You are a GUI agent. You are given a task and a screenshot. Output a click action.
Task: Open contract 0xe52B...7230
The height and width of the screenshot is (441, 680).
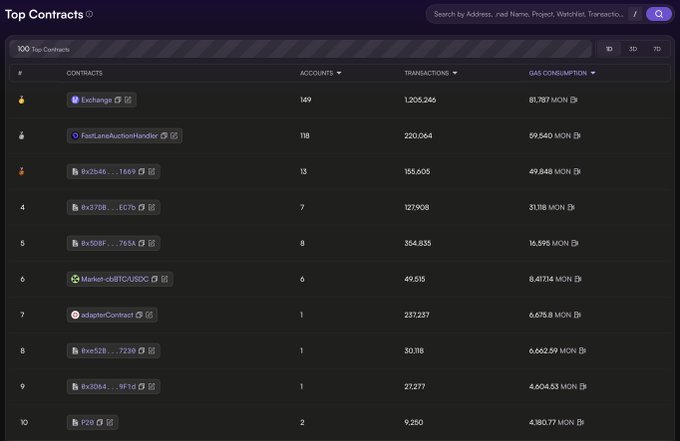click(x=108, y=351)
